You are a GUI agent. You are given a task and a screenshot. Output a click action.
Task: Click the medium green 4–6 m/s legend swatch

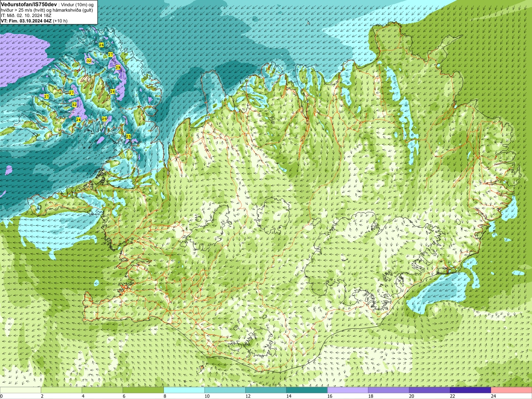coord(102,390)
